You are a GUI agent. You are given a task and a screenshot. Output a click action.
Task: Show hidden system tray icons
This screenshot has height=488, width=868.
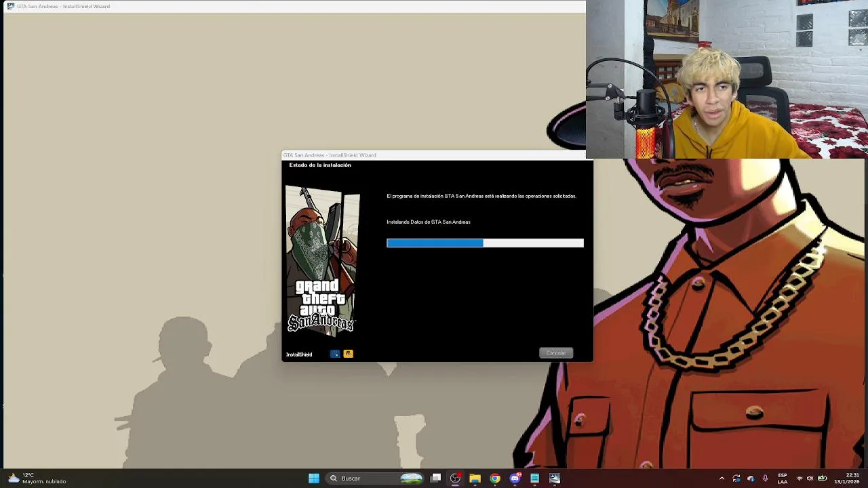[x=722, y=479]
